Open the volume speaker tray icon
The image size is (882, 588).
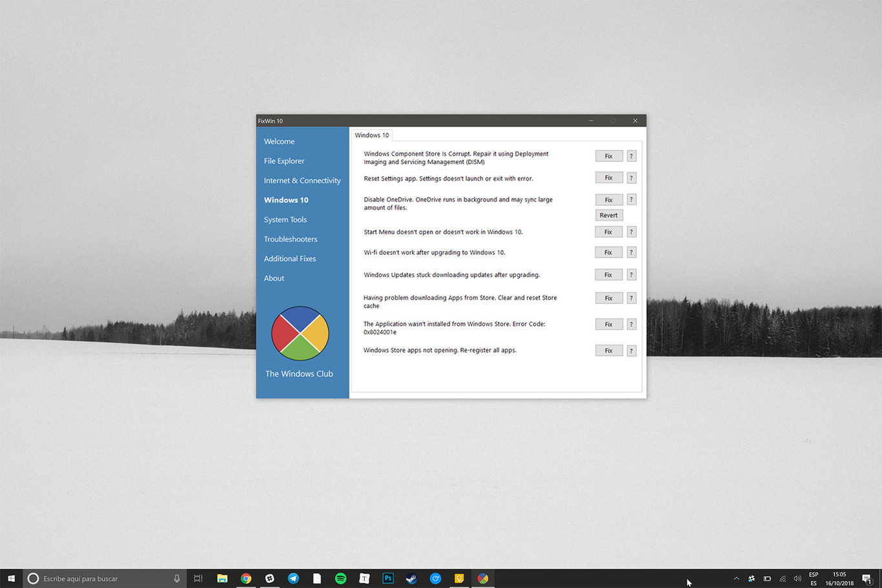(797, 578)
